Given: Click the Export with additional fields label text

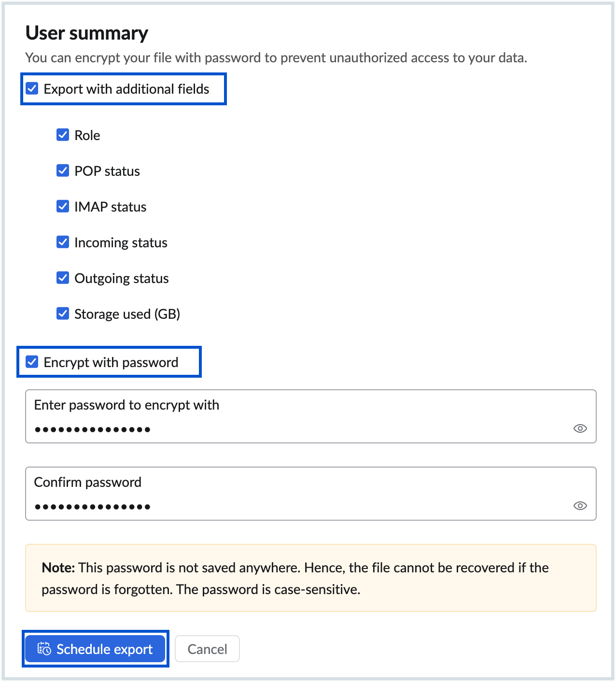Looking at the screenshot, I should (126, 89).
